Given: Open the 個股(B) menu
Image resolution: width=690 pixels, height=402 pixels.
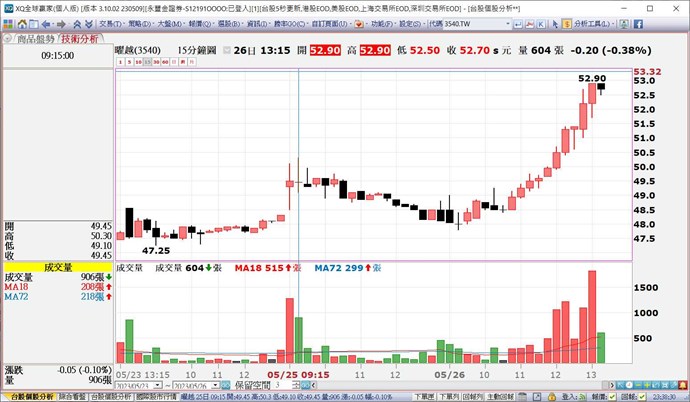Looking at the screenshot, I should pyautogui.click(x=229, y=24).
